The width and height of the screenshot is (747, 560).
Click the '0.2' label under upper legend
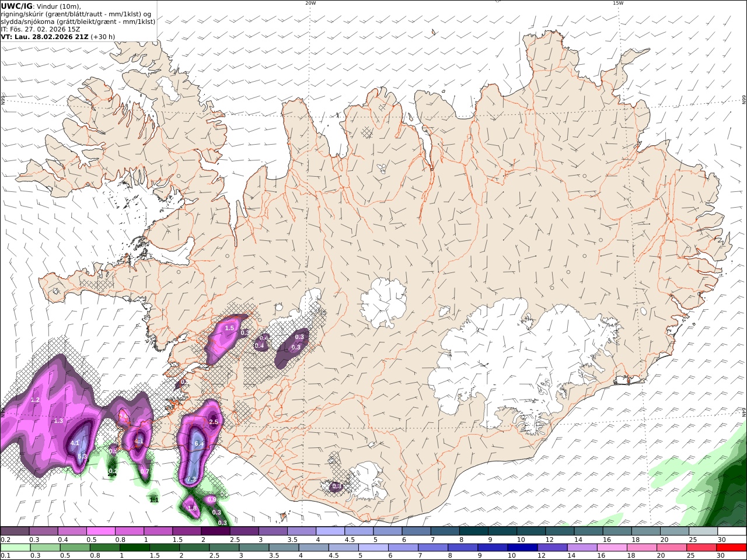point(5,540)
